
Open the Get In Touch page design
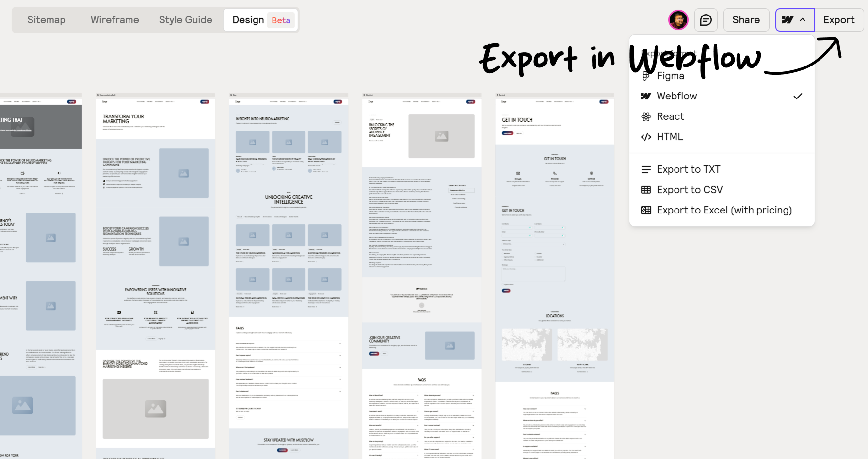pos(555,276)
